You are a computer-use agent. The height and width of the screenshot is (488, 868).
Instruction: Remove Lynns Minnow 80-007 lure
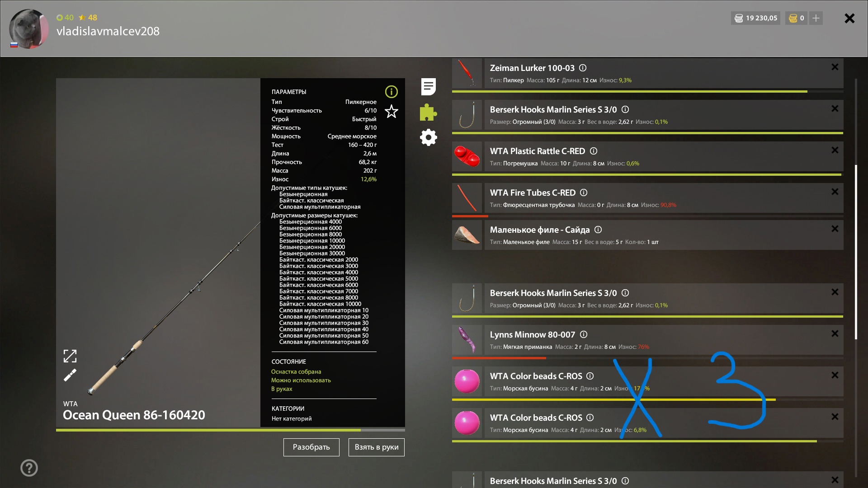pyautogui.click(x=835, y=333)
